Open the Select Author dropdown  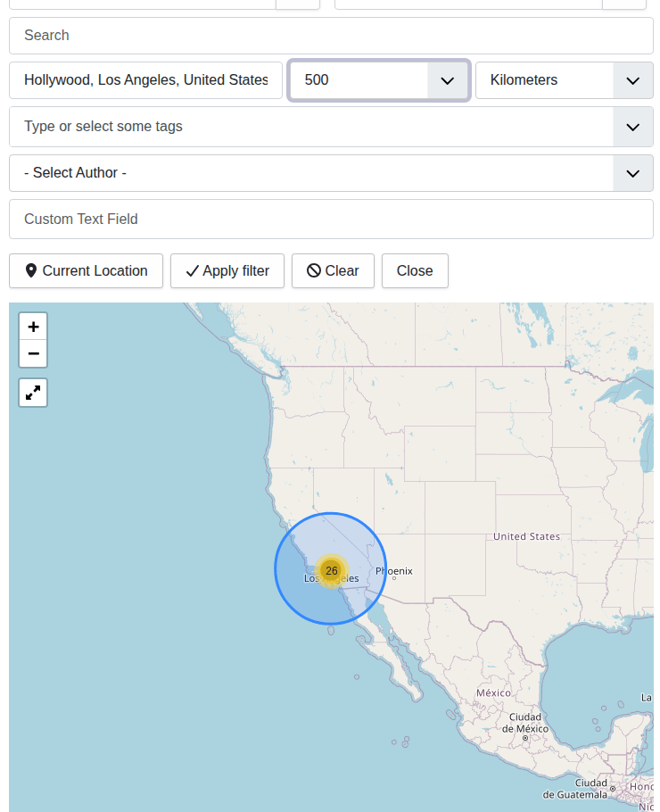(x=632, y=173)
